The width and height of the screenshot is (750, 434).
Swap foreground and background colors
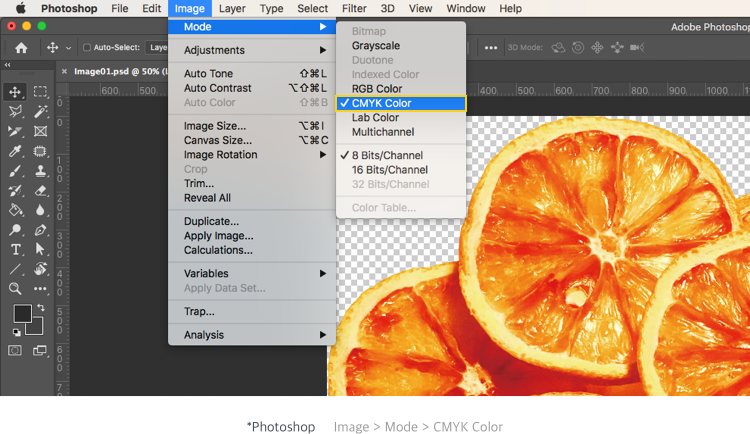tap(41, 308)
